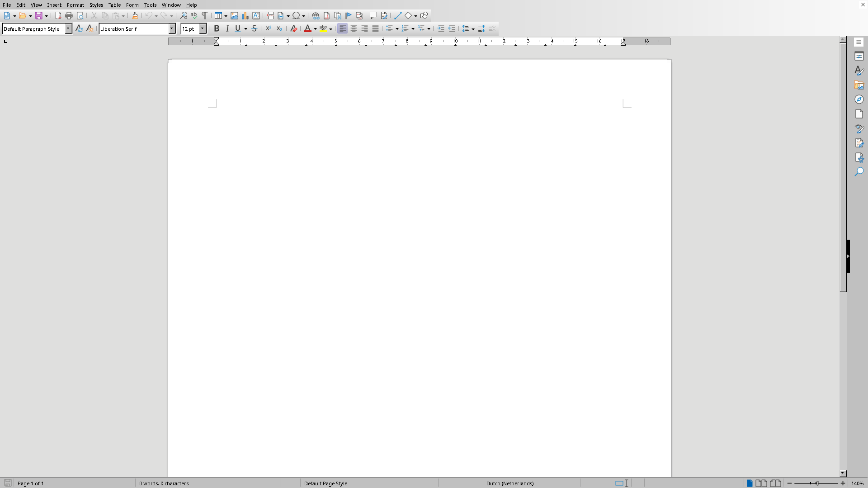Screen dimensions: 868x488
Task: Open the Edit menu
Action: (x=21, y=5)
